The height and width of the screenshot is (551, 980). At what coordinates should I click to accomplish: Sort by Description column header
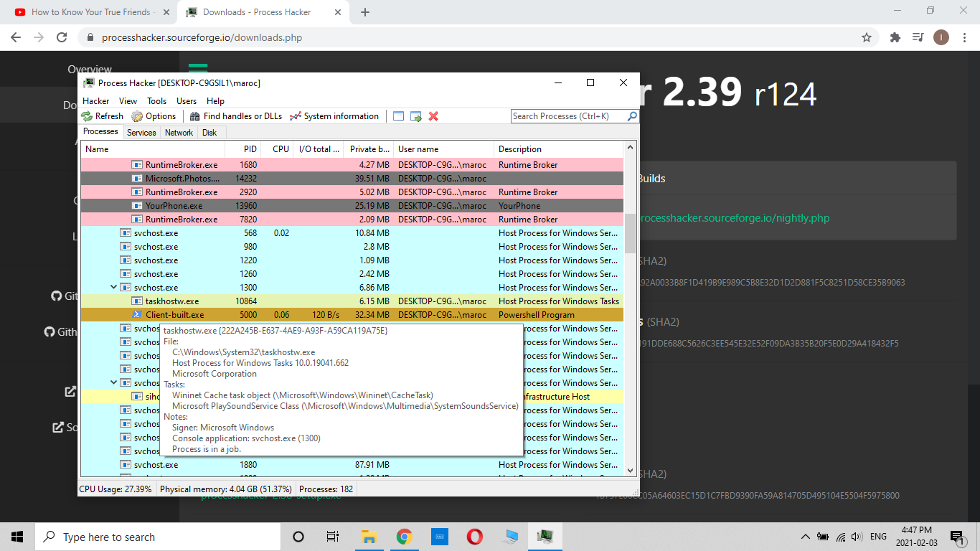[559, 149]
